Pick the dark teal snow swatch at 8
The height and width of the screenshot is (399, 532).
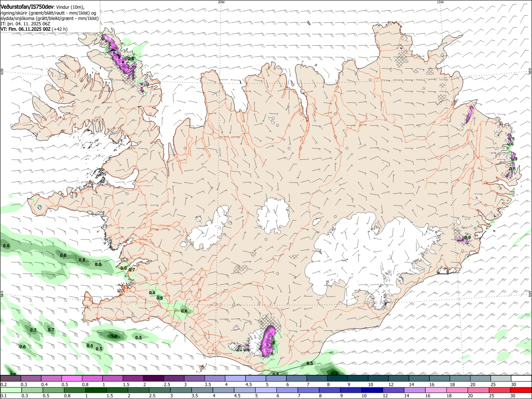point(337,378)
